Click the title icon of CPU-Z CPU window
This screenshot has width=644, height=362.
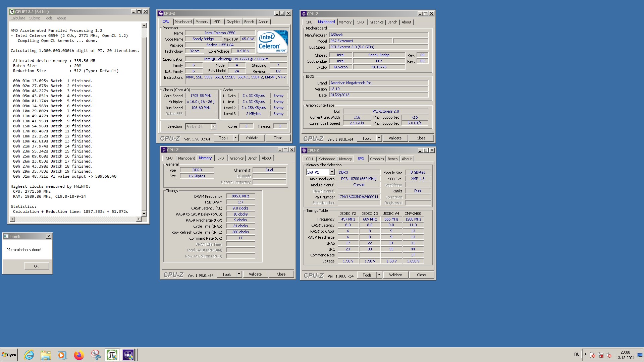click(161, 13)
